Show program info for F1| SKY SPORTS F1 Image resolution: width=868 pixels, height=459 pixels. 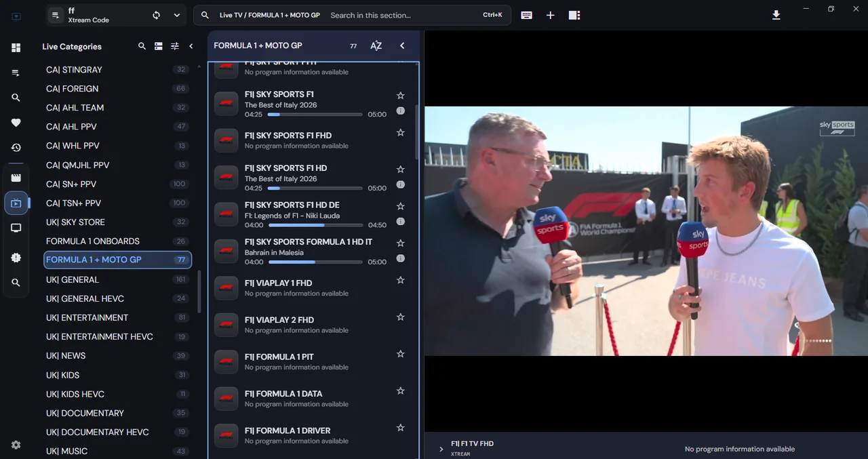click(x=400, y=111)
